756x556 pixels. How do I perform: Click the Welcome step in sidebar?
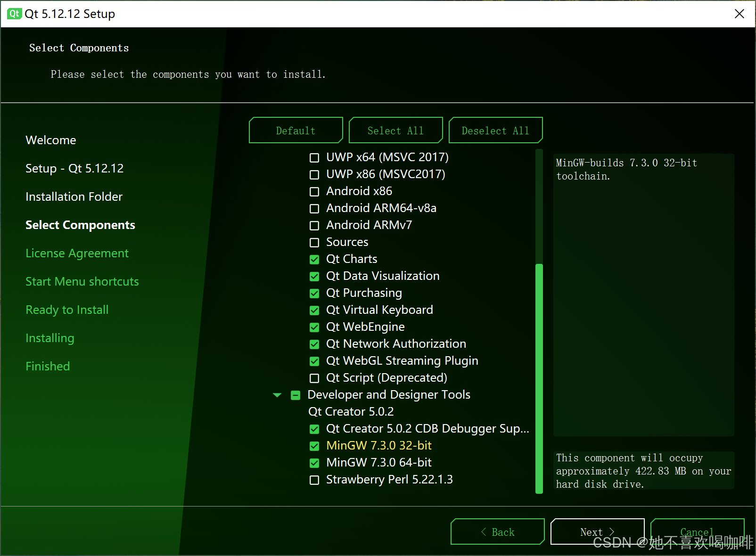tap(51, 140)
